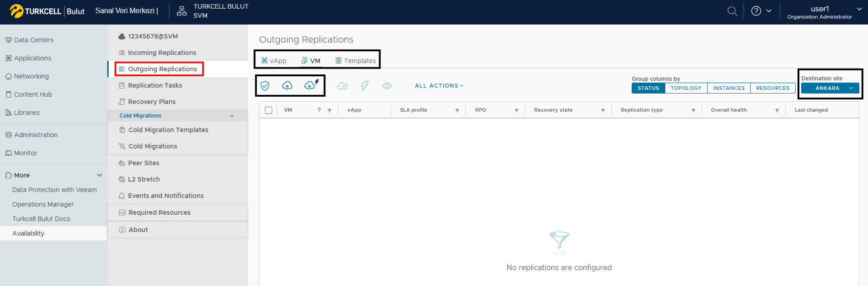
Task: Collapse the More section in left sidebar
Action: click(x=100, y=175)
